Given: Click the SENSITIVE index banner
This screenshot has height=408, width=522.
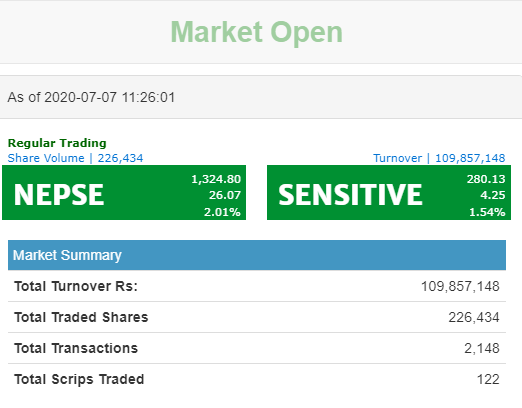Looking at the screenshot, I should pyautogui.click(x=389, y=192).
